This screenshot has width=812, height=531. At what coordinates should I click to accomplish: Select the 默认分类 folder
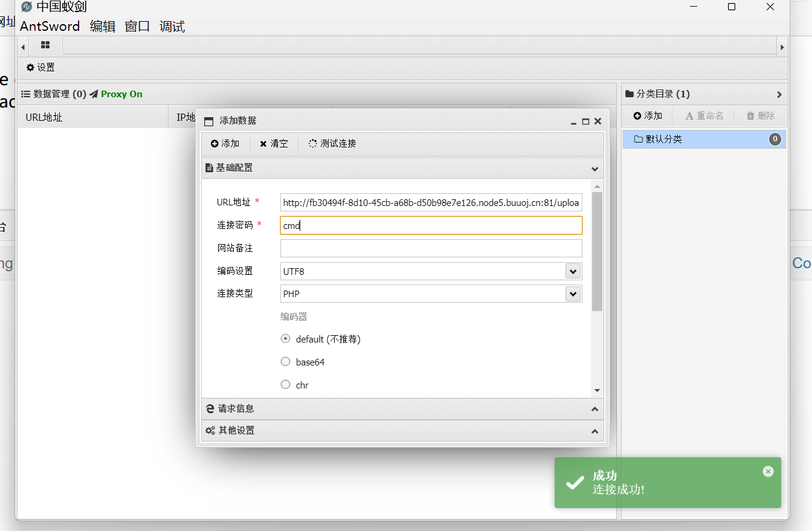(704, 140)
